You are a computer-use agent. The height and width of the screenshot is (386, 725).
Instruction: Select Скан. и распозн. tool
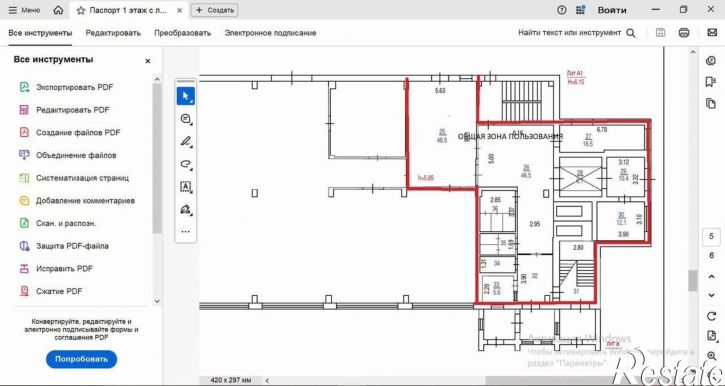[57, 223]
